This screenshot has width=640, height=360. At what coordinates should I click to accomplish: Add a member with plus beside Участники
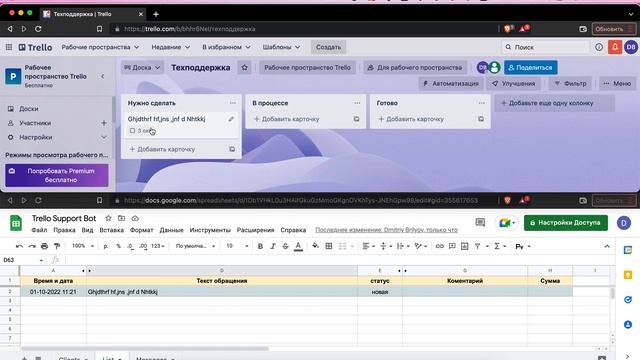pyautogui.click(x=104, y=123)
